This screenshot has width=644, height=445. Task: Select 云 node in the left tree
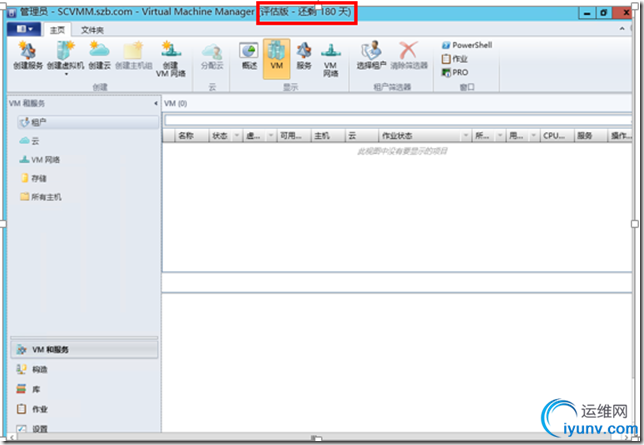pyautogui.click(x=29, y=141)
